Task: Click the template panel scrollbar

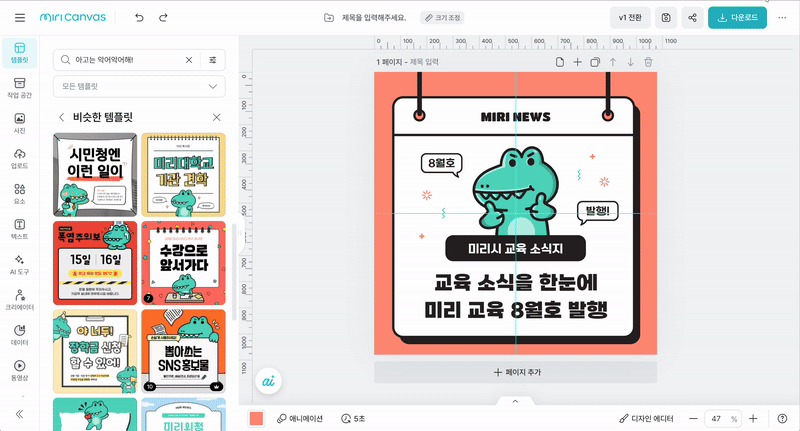Action: point(234,272)
